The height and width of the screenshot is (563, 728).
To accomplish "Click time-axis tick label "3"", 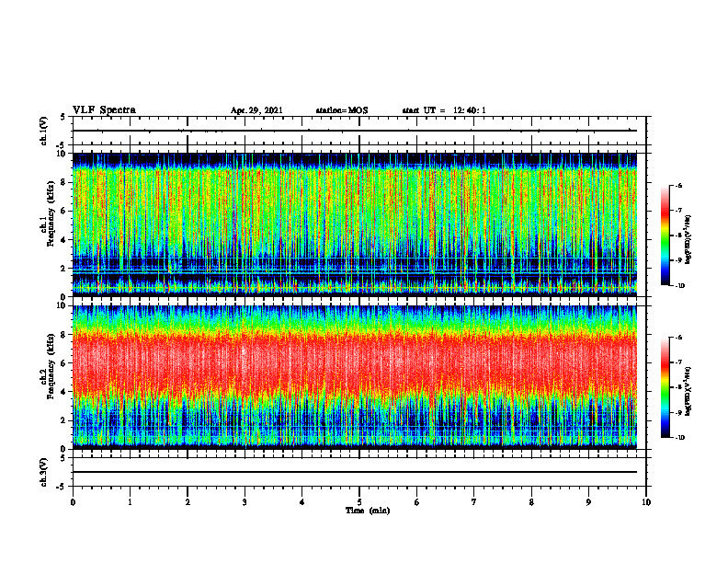I will pos(245,502).
